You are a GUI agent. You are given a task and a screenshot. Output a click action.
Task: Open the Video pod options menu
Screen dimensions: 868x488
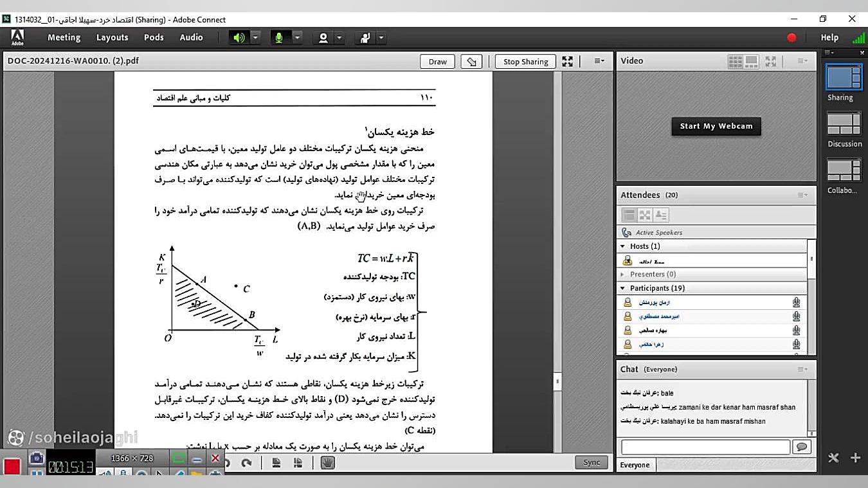[x=802, y=61]
